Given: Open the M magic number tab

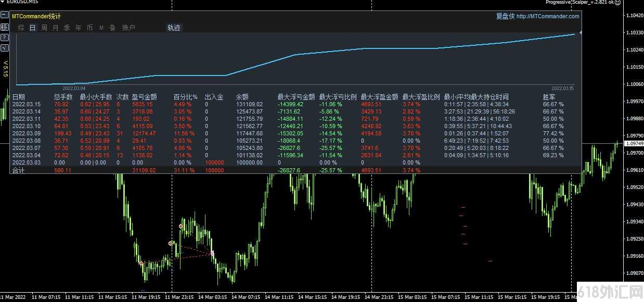Looking at the screenshot, I should pos(101,28).
